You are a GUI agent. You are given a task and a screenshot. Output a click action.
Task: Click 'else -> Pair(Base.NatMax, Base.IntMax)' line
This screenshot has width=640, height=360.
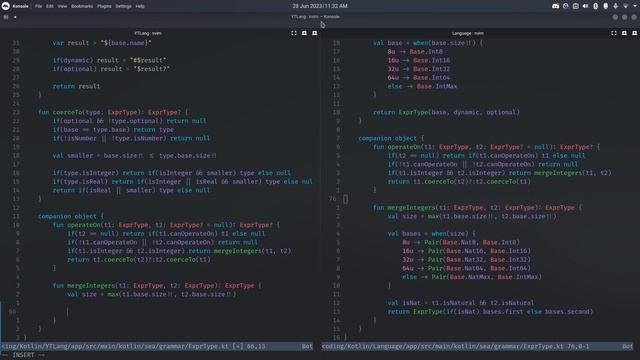(x=472, y=277)
